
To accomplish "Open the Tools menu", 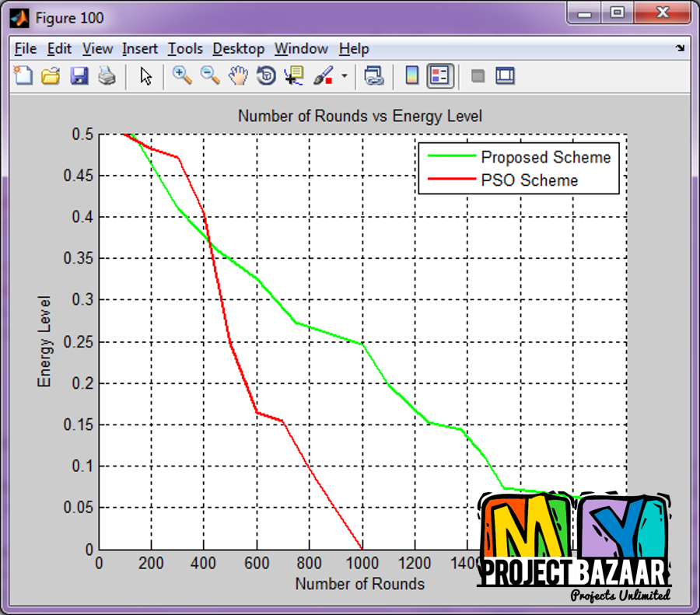I will (x=185, y=49).
